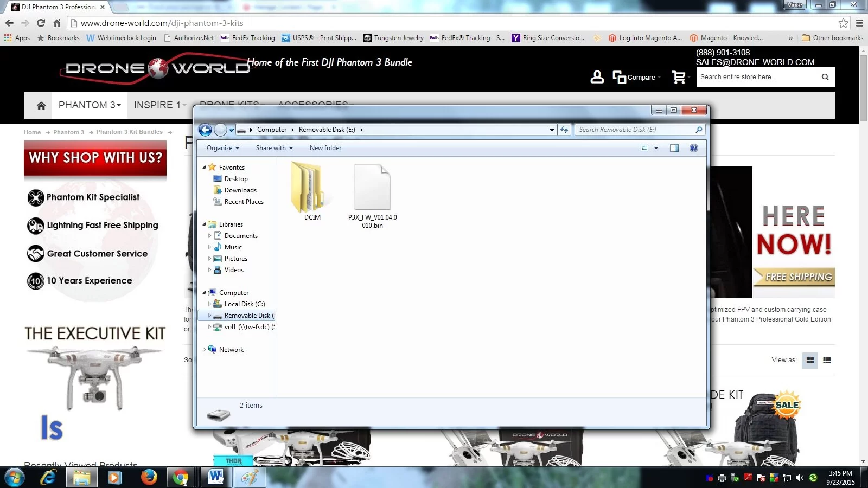This screenshot has height=488, width=868.
Task: Open the PHANTOM 3 nav menu
Action: (90, 105)
